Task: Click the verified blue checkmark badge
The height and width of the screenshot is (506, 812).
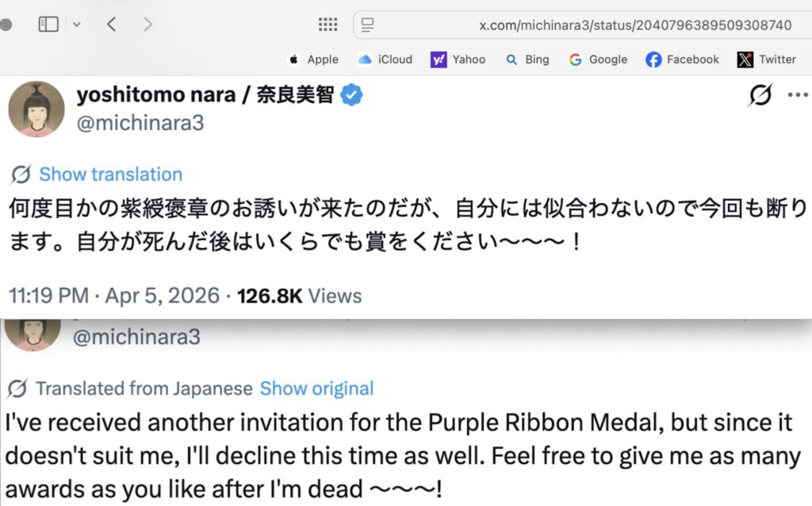Action: pyautogui.click(x=351, y=94)
